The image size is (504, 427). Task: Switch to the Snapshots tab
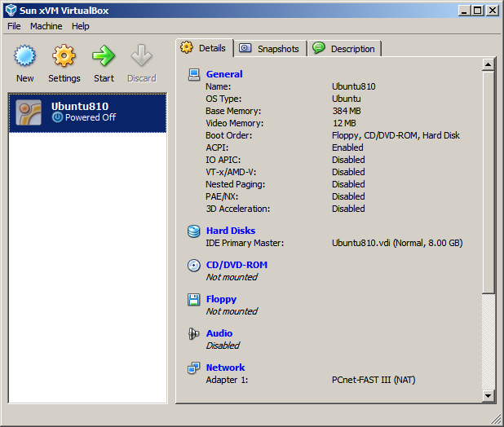tap(270, 48)
